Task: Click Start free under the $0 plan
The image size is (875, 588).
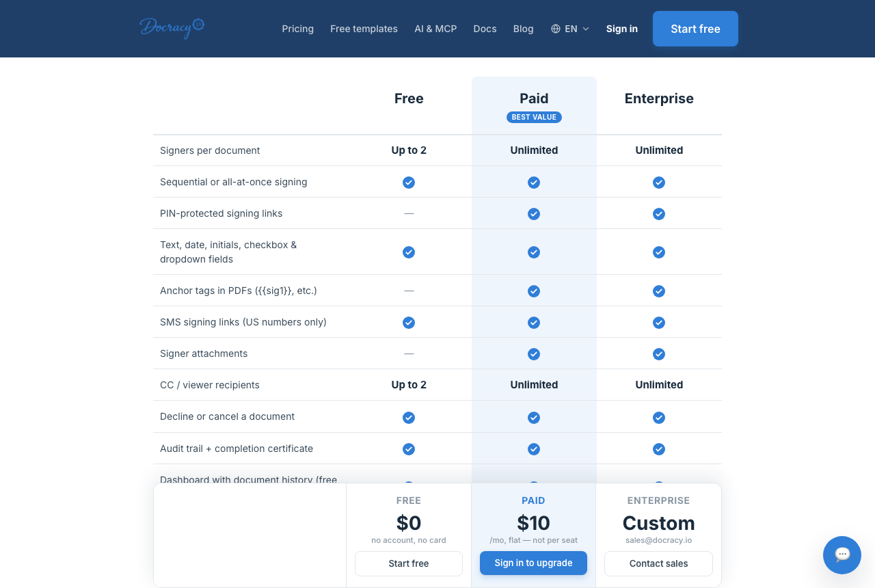Action: 409,563
